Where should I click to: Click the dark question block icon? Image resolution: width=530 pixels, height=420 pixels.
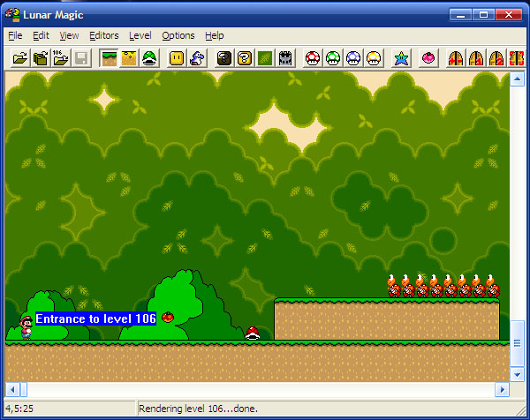(224, 58)
